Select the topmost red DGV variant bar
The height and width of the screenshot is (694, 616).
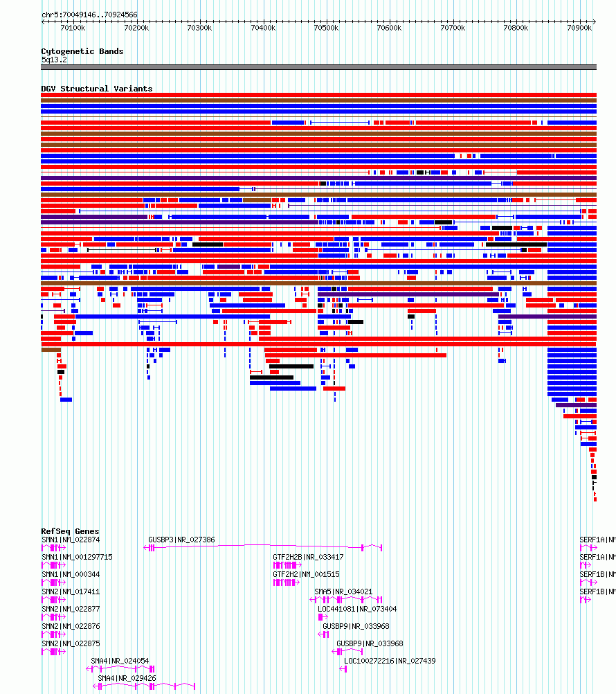319,95
